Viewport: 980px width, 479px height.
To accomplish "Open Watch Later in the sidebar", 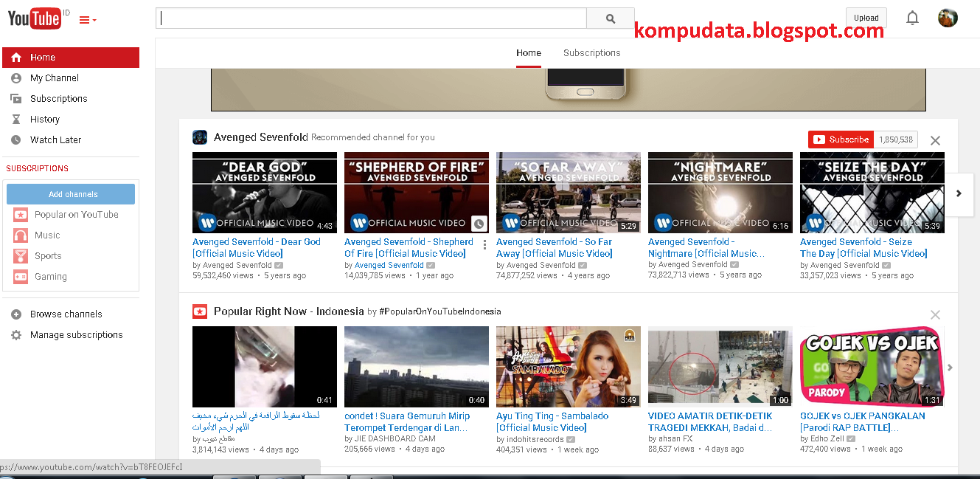I will 56,140.
